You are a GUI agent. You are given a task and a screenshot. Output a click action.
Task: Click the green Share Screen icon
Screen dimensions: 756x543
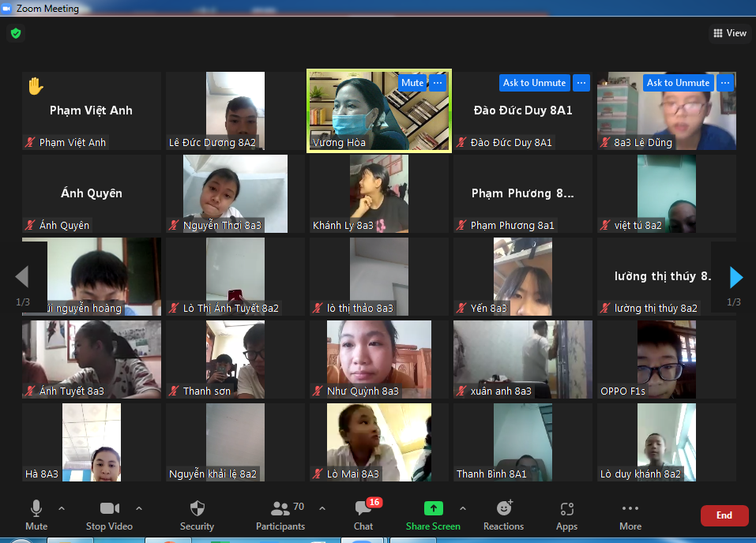(x=434, y=508)
